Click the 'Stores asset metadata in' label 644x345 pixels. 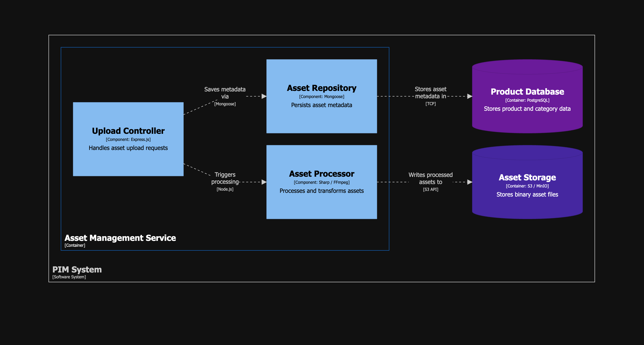click(x=430, y=93)
